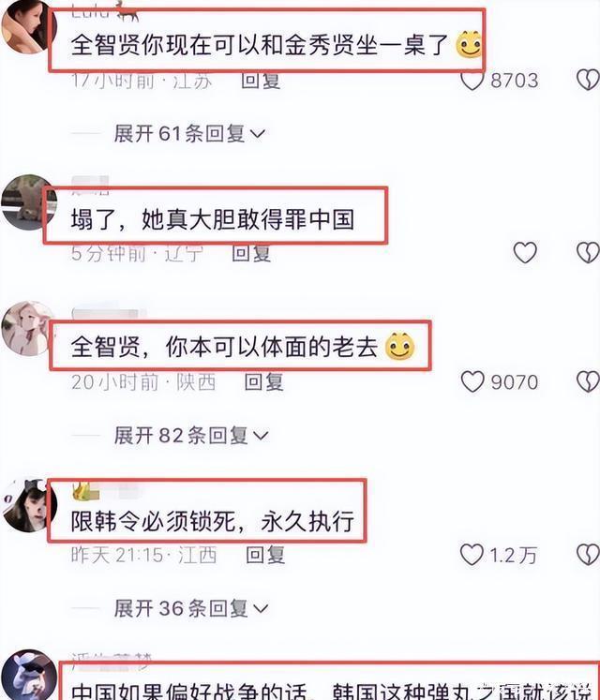This screenshot has width=600, height=700.
Task: Dislike the 全智贤 金秀贤 comment via broken heart
Action: coord(589,81)
